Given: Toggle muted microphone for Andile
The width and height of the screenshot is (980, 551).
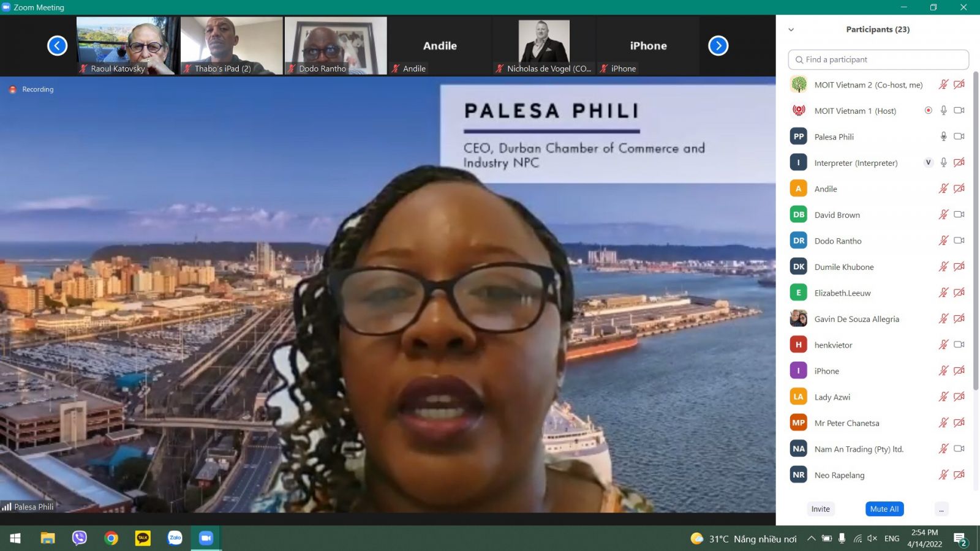Looking at the screenshot, I should pyautogui.click(x=944, y=189).
